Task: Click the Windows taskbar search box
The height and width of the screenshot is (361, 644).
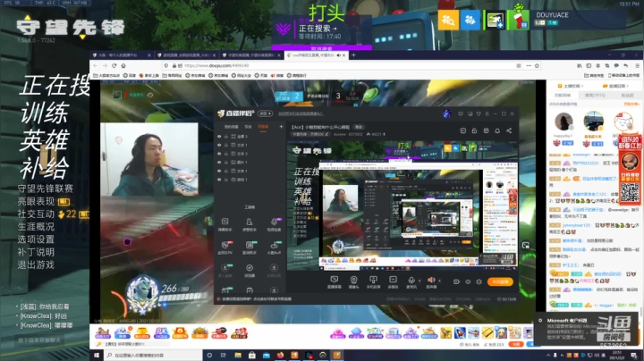Action: tap(153, 356)
